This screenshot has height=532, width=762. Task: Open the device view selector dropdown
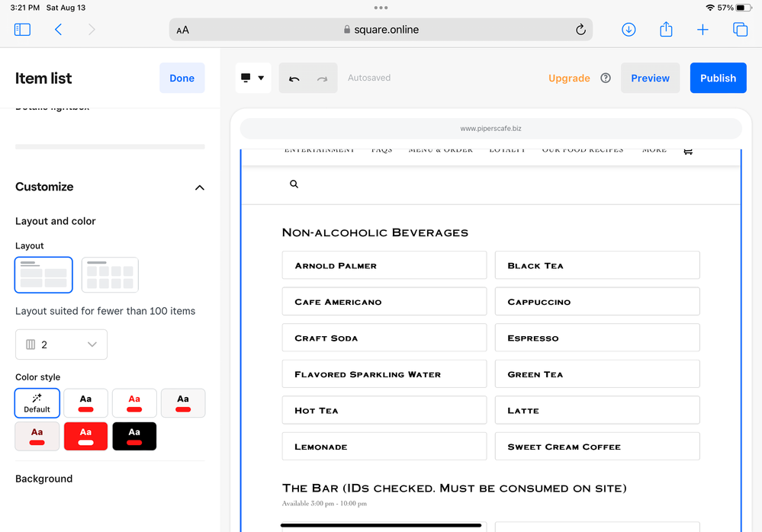point(252,78)
